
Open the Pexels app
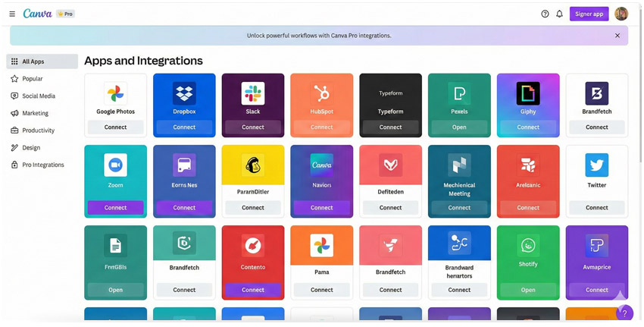tap(459, 127)
